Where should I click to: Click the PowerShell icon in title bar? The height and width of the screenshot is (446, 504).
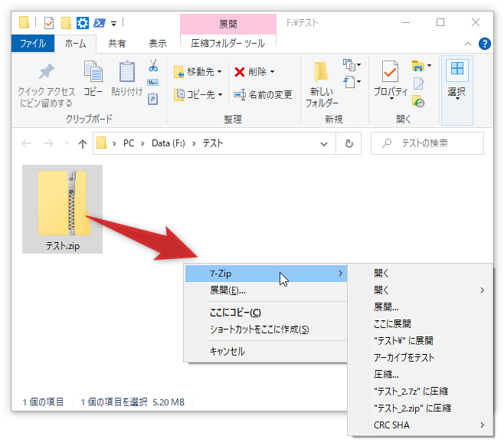(100, 23)
